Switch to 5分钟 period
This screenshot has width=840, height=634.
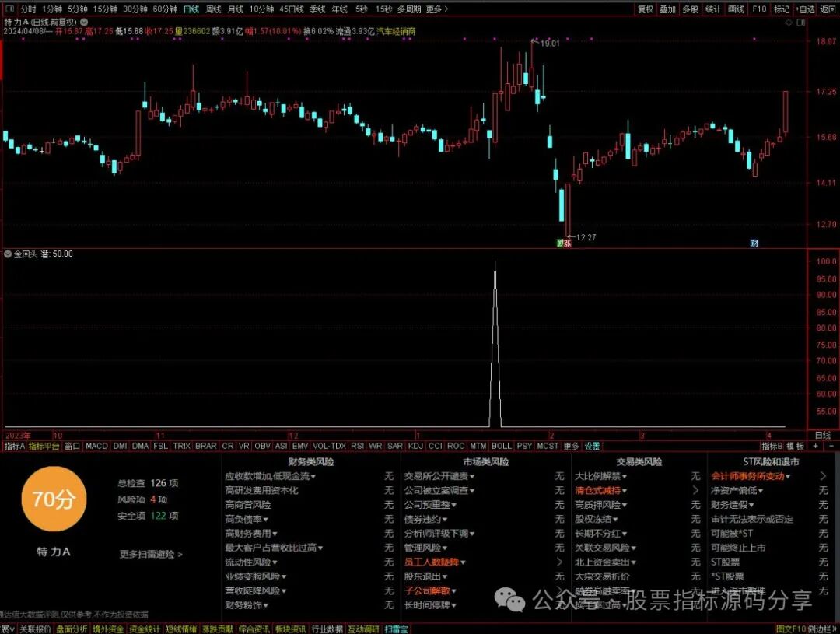pyautogui.click(x=77, y=9)
